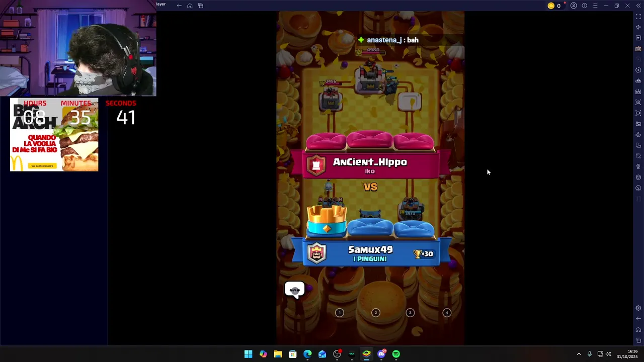The image size is (644, 362).
Task: Click the back arrow in the title bar
Action: (179, 6)
